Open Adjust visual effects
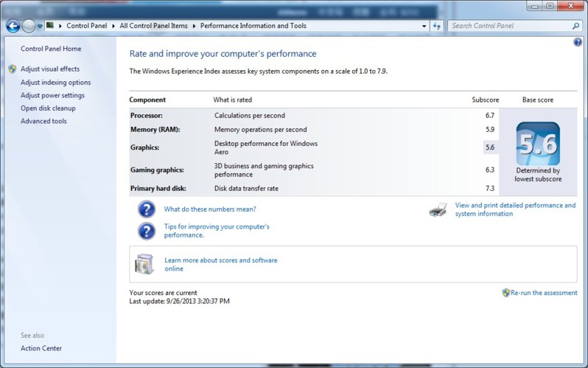Image resolution: width=588 pixels, height=368 pixels. [x=50, y=69]
